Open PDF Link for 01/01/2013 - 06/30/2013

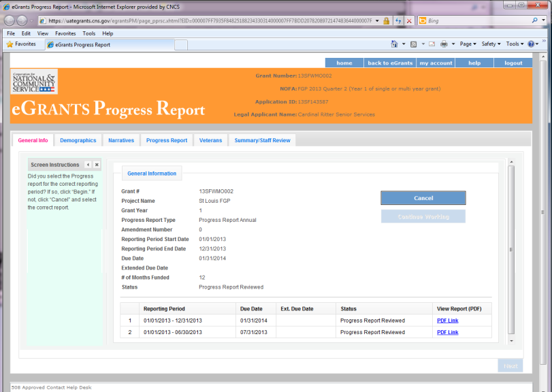click(x=447, y=332)
